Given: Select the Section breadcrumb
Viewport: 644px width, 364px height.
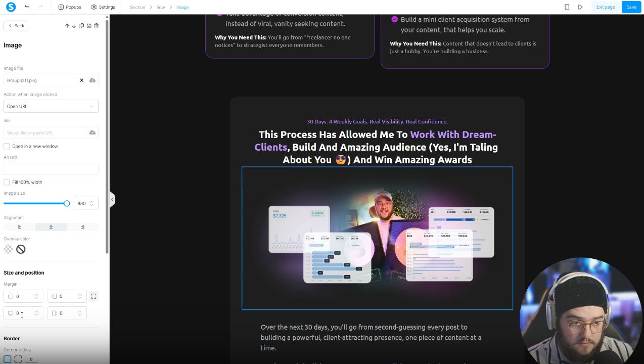Looking at the screenshot, I should pyautogui.click(x=137, y=8).
